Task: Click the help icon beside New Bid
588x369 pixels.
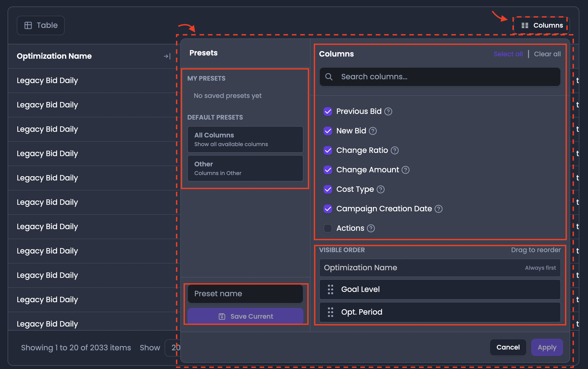Action: tap(373, 131)
